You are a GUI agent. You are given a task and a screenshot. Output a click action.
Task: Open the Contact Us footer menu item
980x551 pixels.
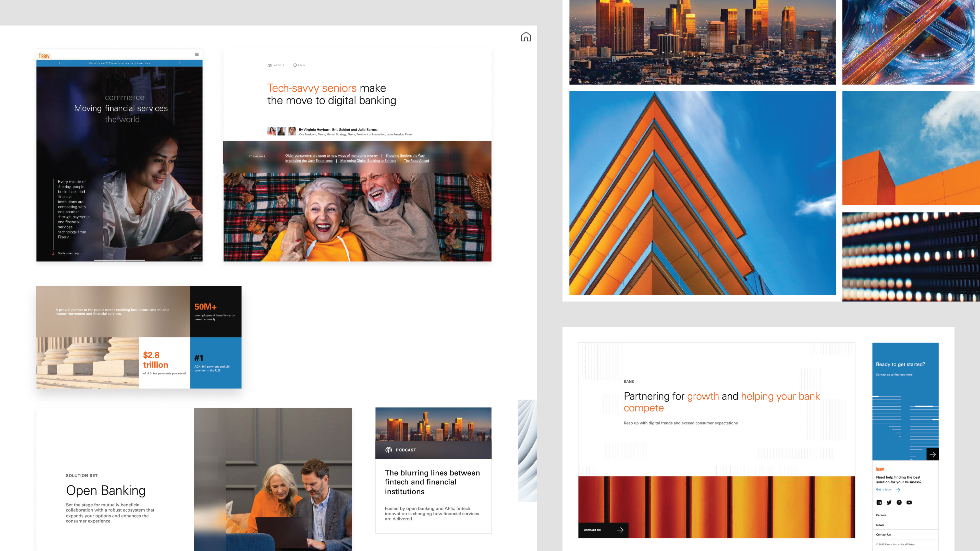point(883,535)
